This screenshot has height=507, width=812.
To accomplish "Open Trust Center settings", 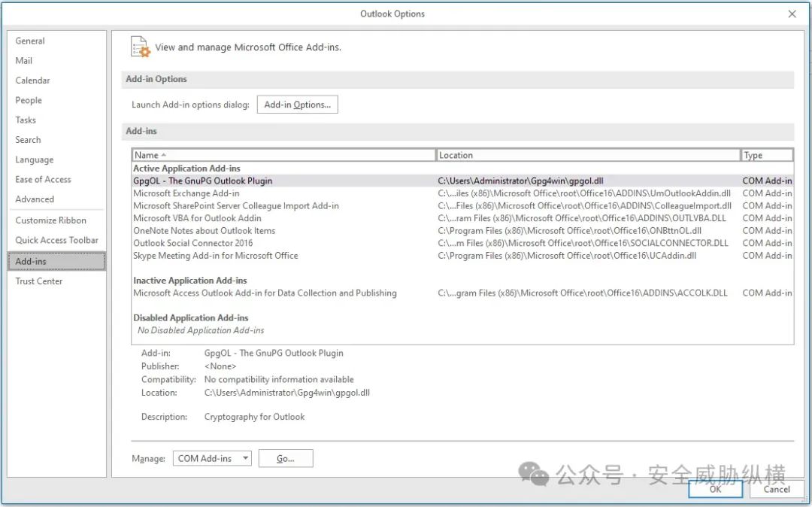I will click(x=39, y=281).
